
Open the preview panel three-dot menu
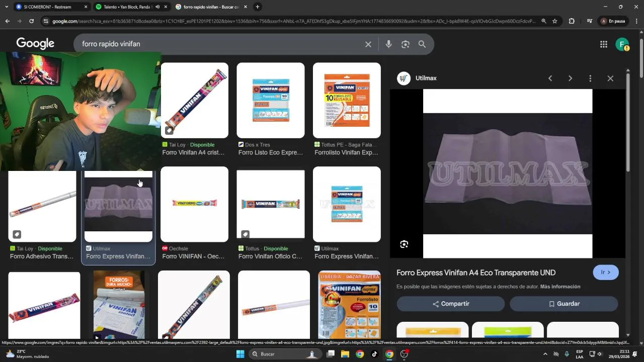click(x=590, y=78)
